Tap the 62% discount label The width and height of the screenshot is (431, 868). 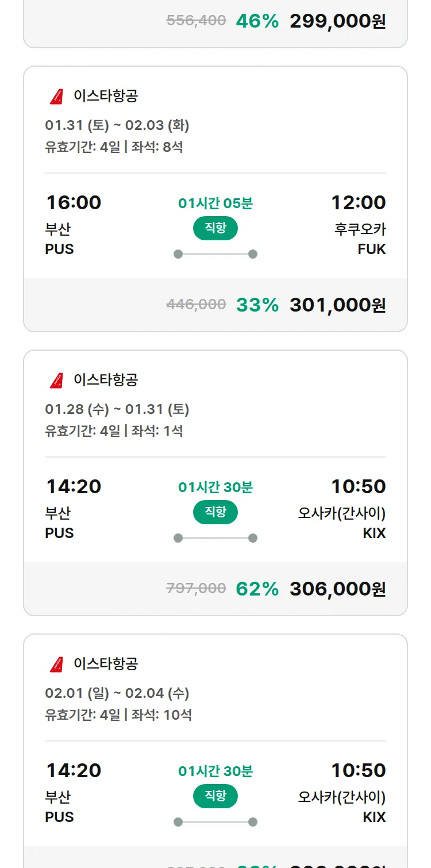[x=257, y=589]
